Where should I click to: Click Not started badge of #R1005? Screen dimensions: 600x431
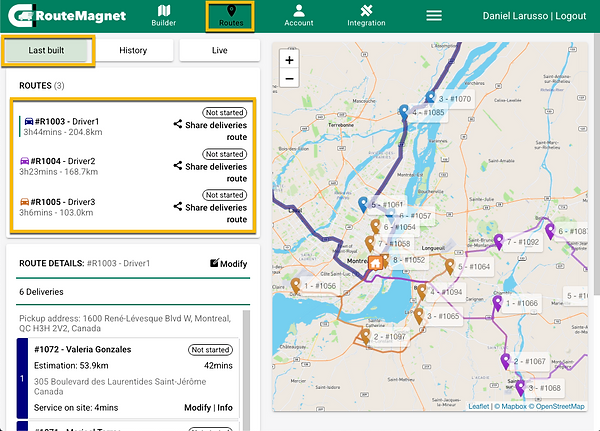225,195
